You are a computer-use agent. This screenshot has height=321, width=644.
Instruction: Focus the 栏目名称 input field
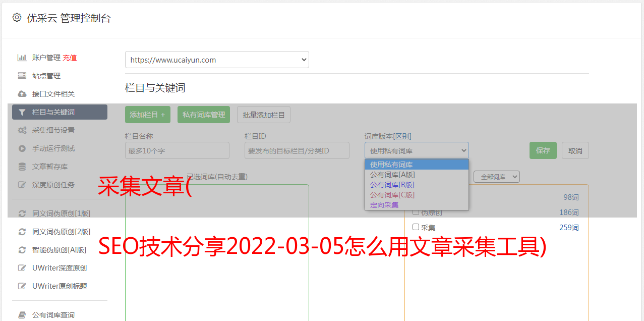177,150
